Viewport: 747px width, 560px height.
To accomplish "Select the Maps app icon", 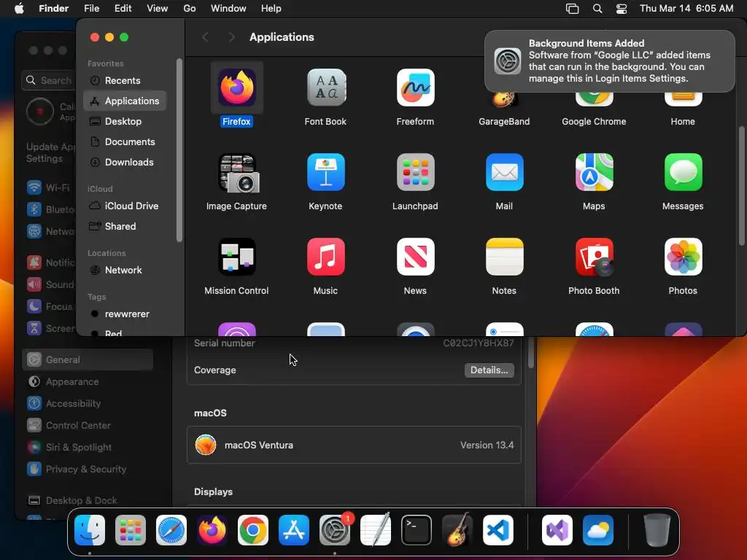I will tap(594, 172).
